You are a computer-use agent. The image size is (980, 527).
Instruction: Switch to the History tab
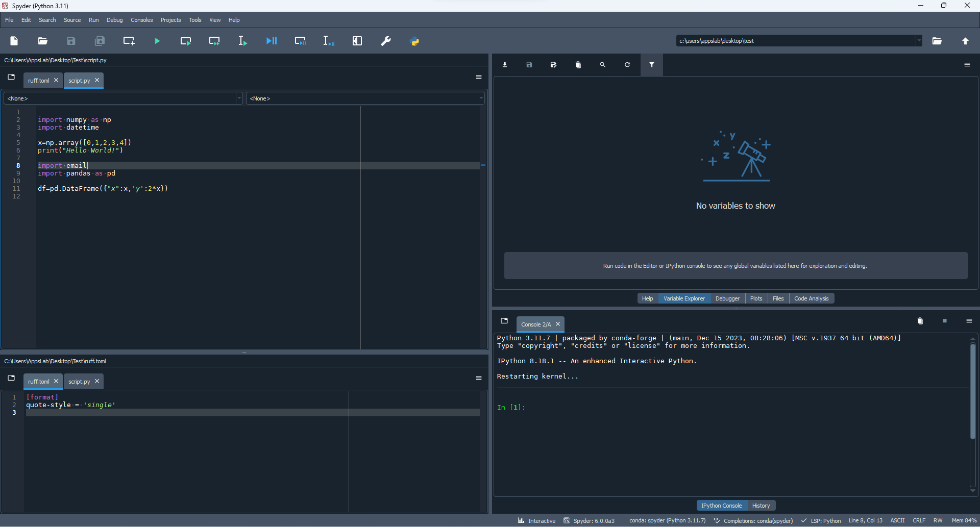tap(761, 506)
